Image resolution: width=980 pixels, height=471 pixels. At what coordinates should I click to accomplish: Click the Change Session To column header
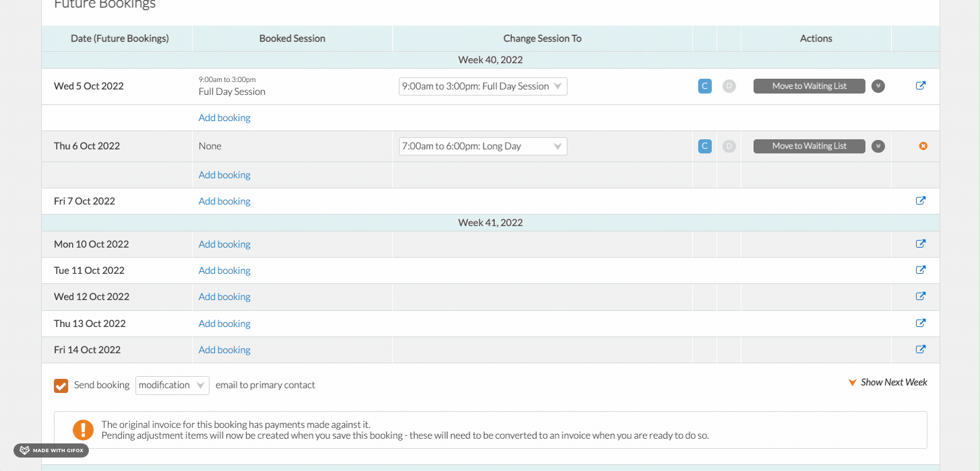(542, 38)
